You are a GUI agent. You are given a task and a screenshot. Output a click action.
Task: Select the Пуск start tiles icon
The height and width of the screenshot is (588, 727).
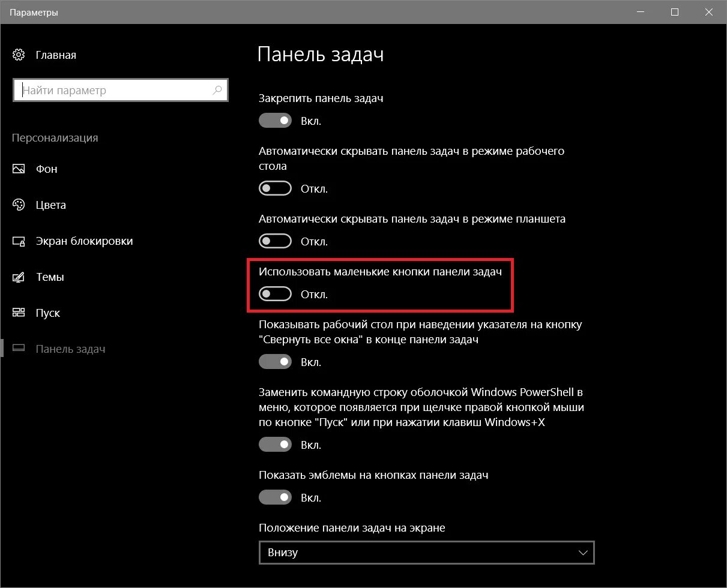click(x=19, y=313)
